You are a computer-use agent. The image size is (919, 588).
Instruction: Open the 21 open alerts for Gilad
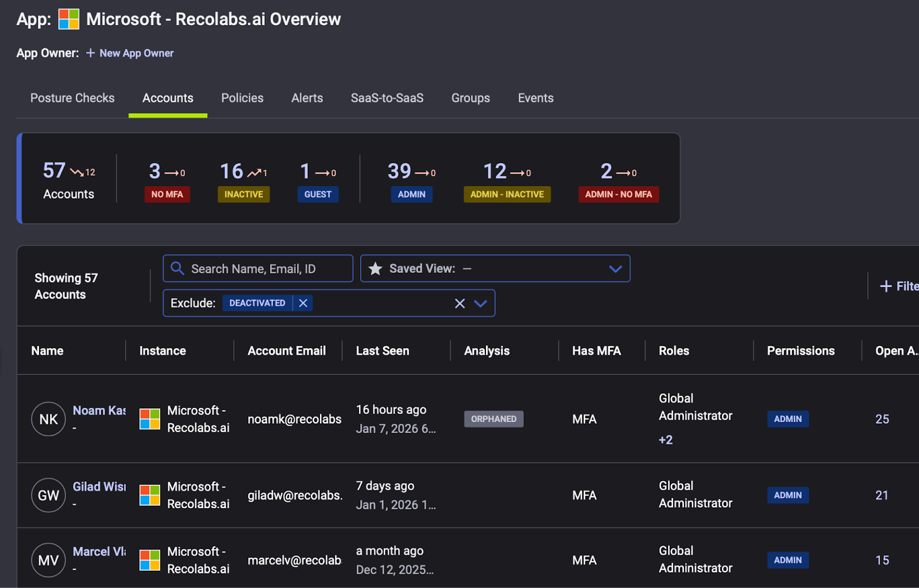(x=882, y=495)
